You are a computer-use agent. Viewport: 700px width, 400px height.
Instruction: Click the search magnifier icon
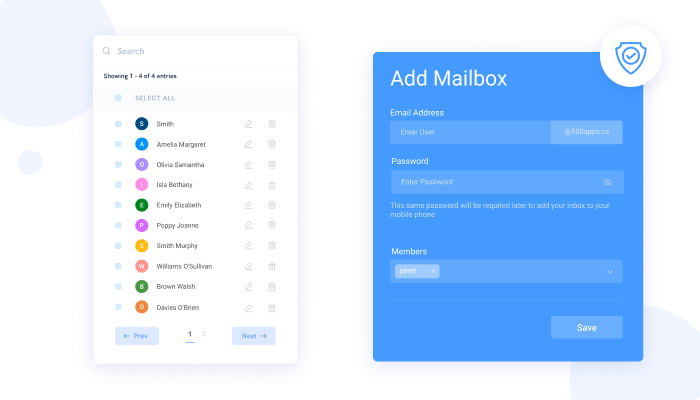click(x=107, y=51)
